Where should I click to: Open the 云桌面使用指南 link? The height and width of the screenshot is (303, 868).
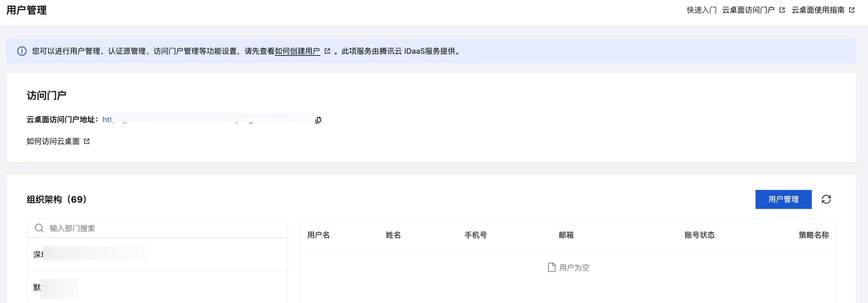818,10
